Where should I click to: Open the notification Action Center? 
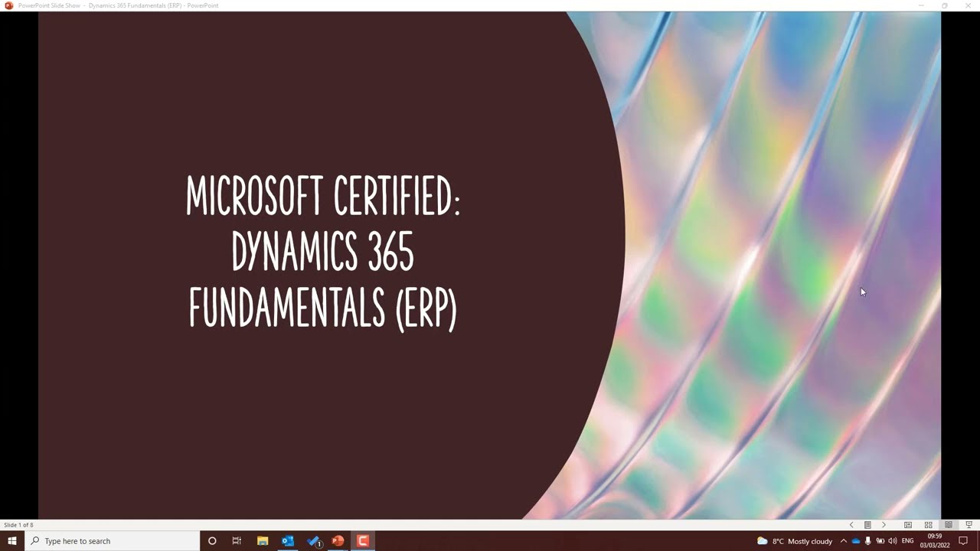[964, 541]
